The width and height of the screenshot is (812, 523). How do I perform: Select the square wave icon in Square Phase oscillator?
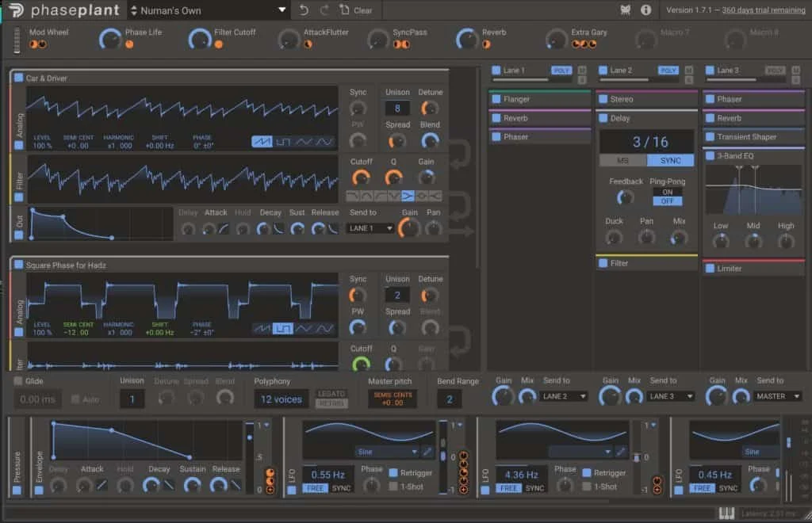coord(283,327)
